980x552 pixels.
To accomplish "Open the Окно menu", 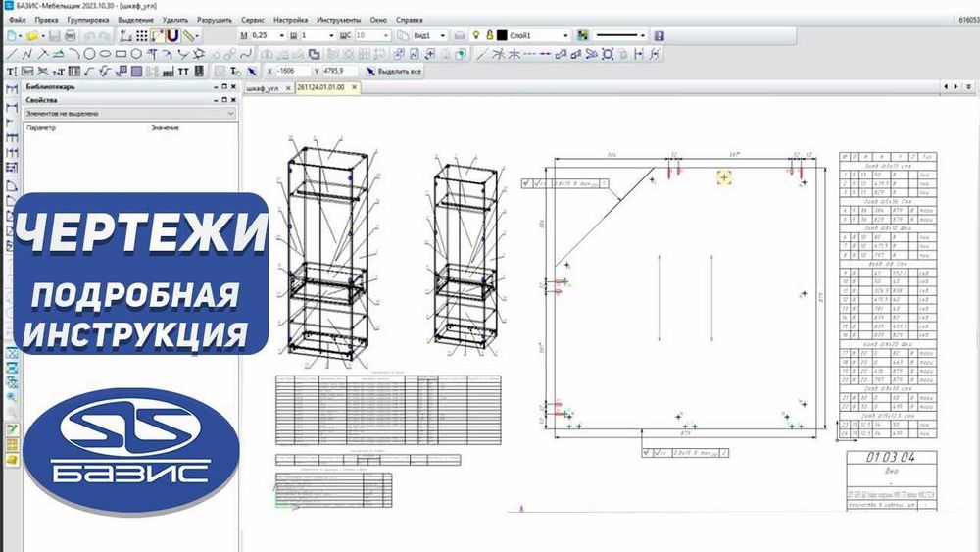I will [x=378, y=20].
